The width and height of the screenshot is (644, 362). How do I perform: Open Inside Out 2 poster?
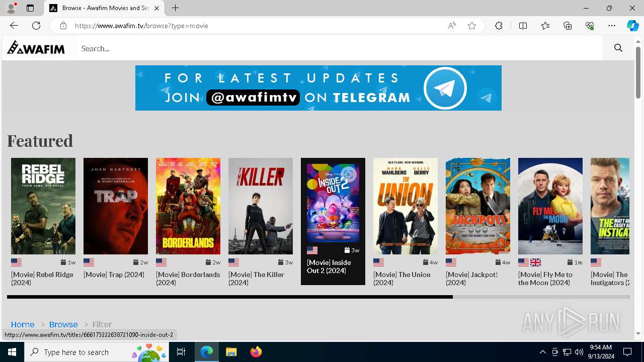point(333,203)
